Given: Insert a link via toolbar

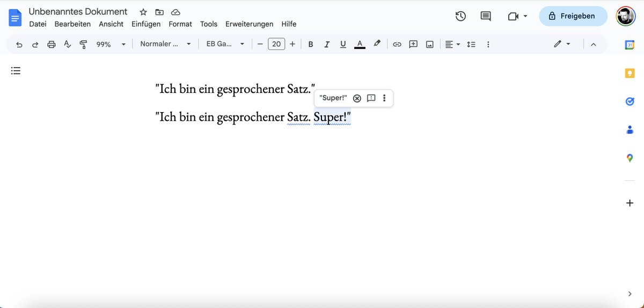Looking at the screenshot, I should (x=397, y=45).
